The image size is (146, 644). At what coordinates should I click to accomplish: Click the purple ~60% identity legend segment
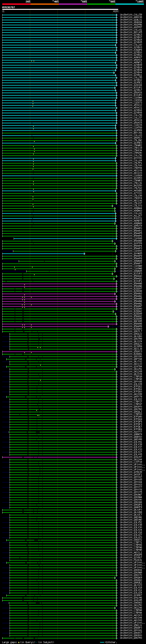coord(73,4)
